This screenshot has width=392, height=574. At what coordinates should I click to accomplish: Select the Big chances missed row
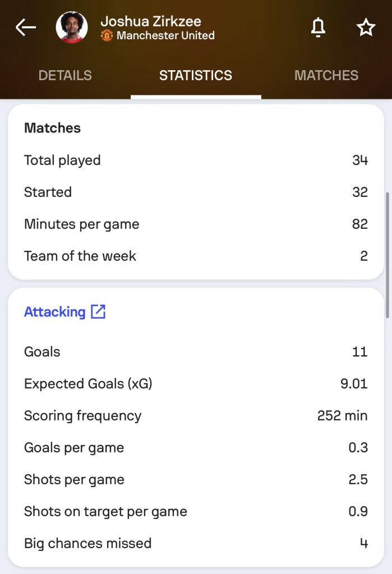(x=196, y=544)
